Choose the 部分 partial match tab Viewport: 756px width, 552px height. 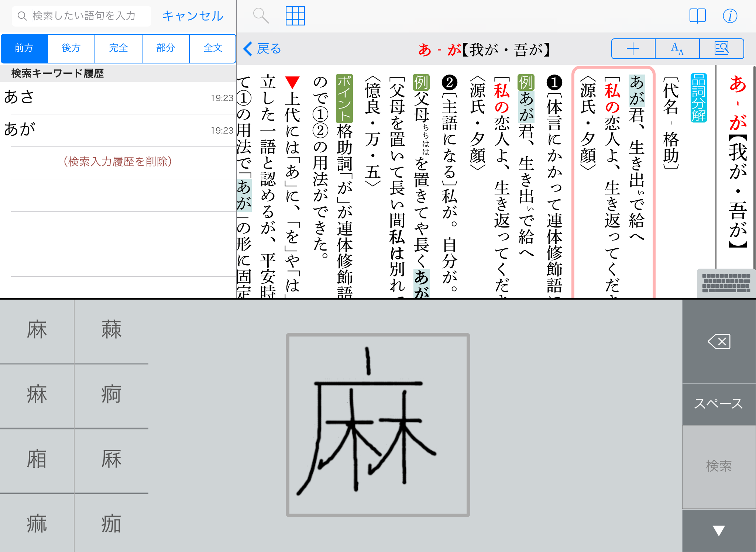coord(165,48)
